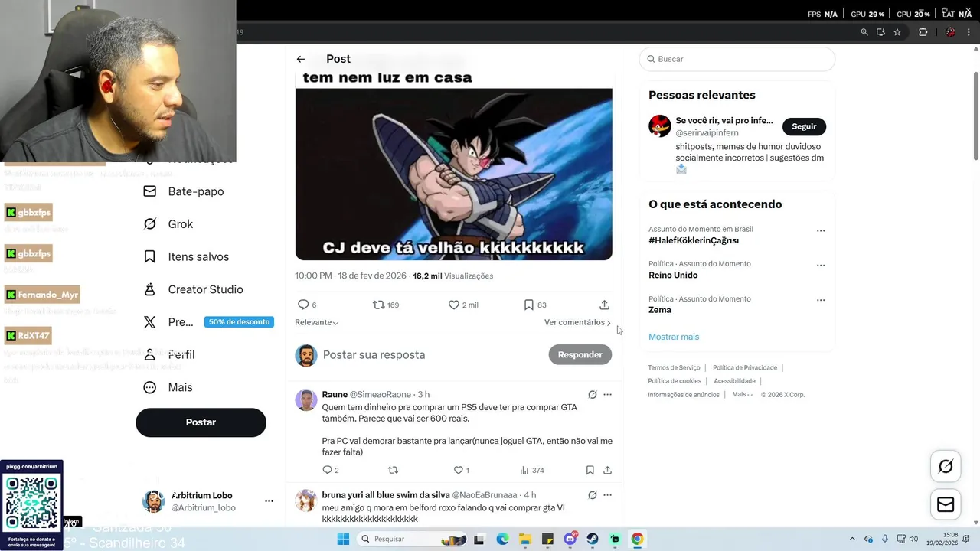Open Política de cookies link

[675, 381]
